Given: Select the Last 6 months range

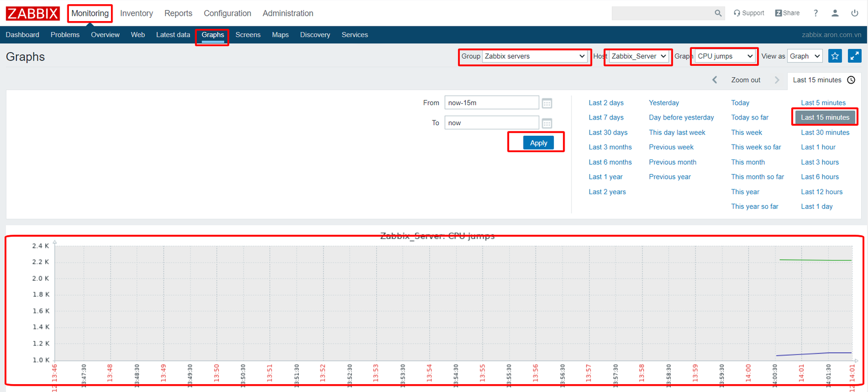Looking at the screenshot, I should pyautogui.click(x=610, y=162).
